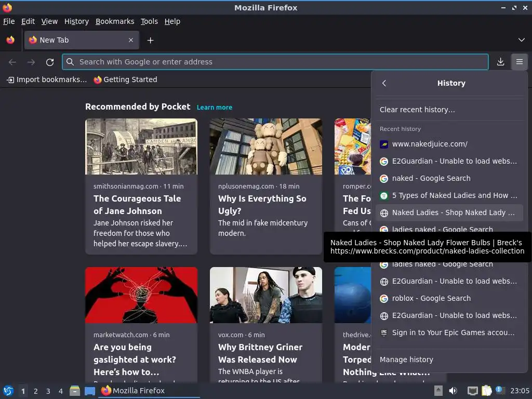
Task: Focus the address bar search field
Action: (x=275, y=62)
